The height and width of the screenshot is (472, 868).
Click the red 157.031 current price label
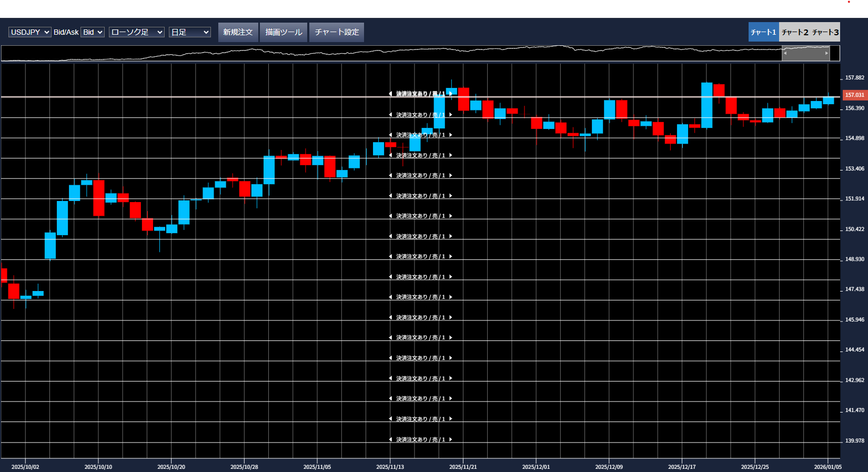pyautogui.click(x=854, y=95)
